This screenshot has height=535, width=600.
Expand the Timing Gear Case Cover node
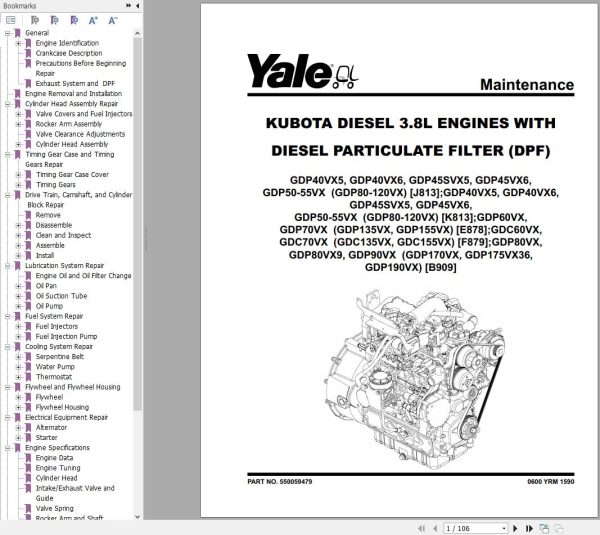coord(18,175)
